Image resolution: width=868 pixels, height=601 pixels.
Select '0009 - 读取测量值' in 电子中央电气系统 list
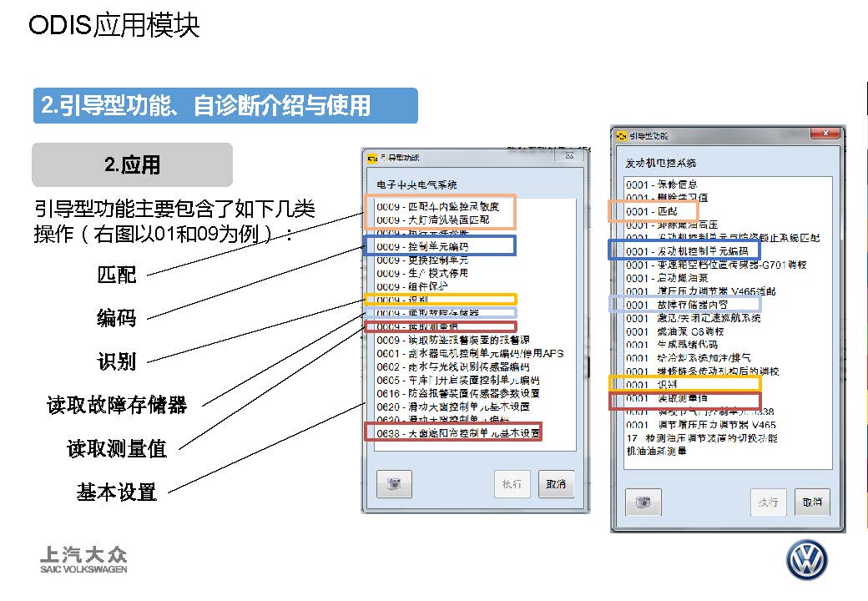pyautogui.click(x=417, y=326)
